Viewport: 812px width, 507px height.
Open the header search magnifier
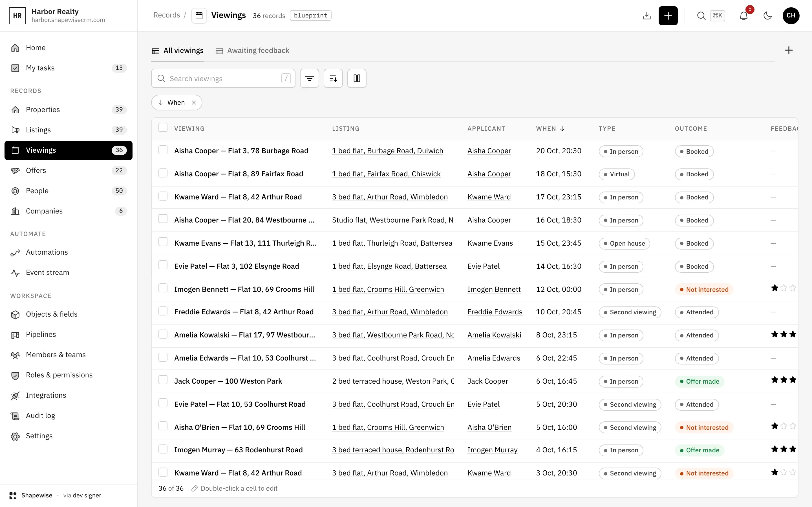[x=701, y=15]
